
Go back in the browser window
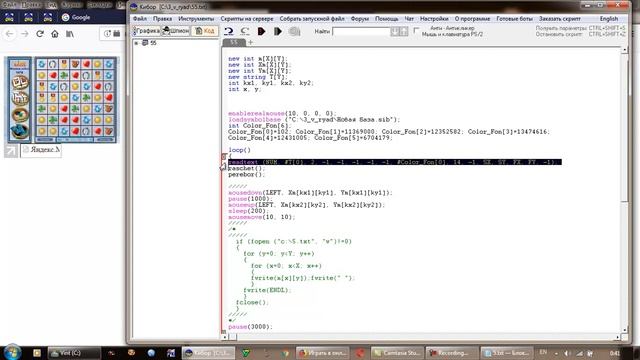pos(9,34)
